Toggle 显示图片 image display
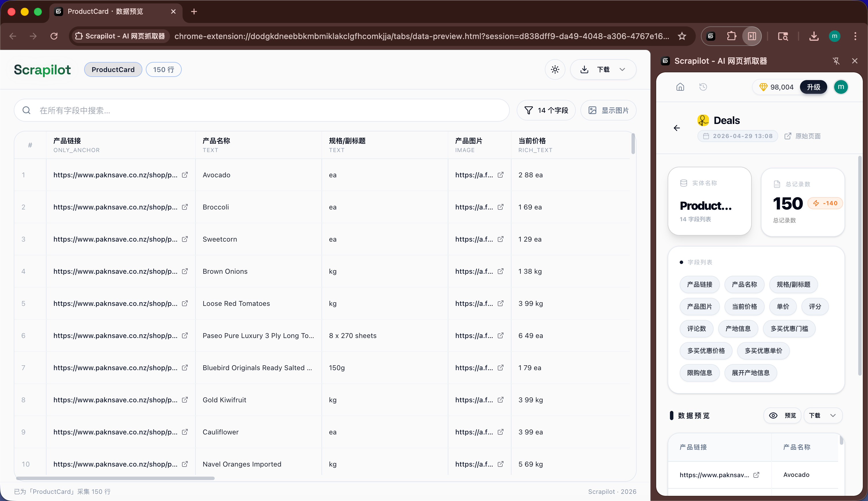This screenshot has width=868, height=501. pyautogui.click(x=608, y=110)
